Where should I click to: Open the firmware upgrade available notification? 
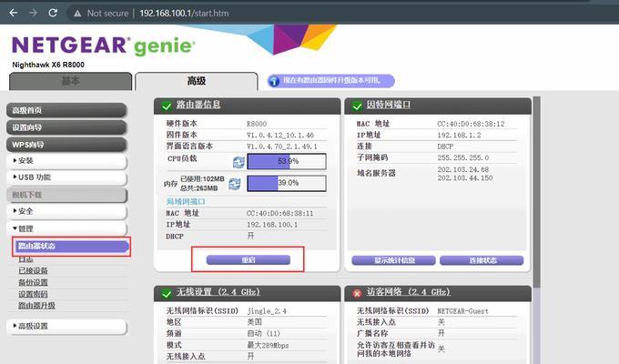pos(331,81)
